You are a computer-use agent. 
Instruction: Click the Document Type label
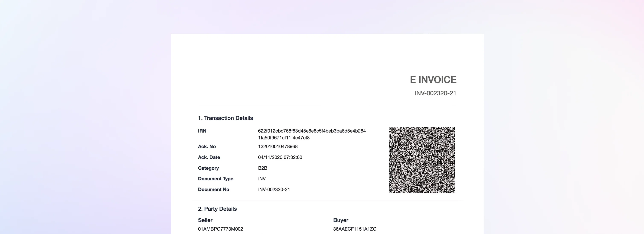(215, 179)
